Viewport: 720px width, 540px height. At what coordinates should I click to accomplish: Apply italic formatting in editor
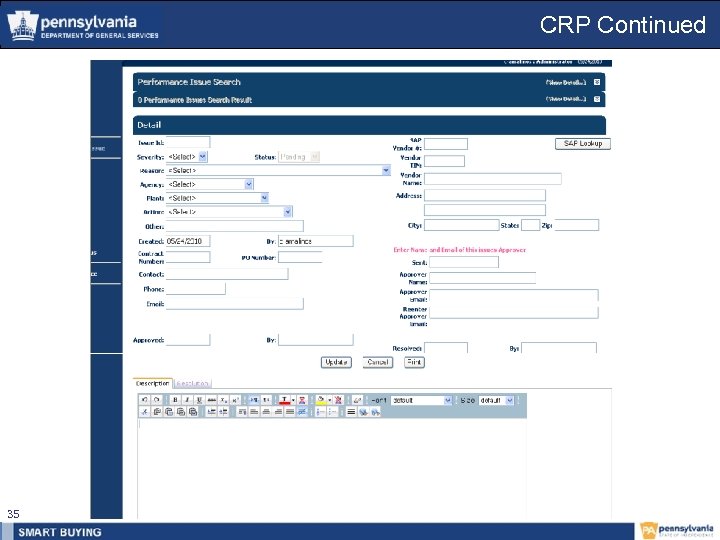187,400
